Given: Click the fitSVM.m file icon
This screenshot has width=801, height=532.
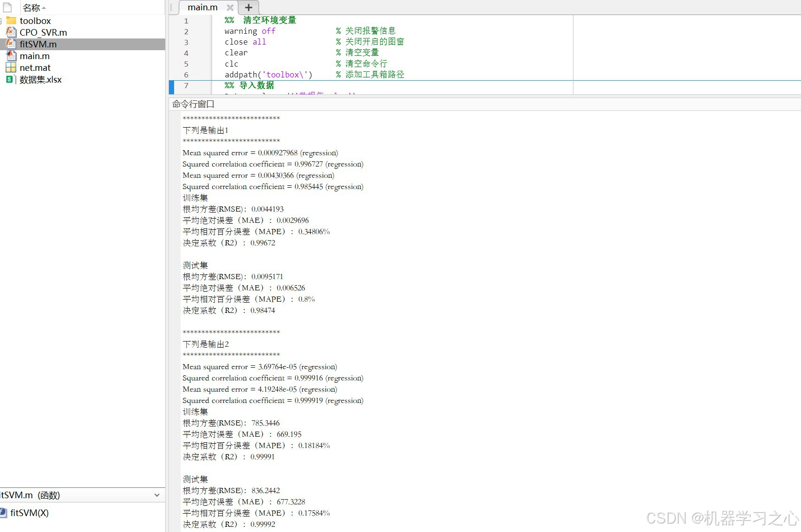Looking at the screenshot, I should (x=11, y=44).
